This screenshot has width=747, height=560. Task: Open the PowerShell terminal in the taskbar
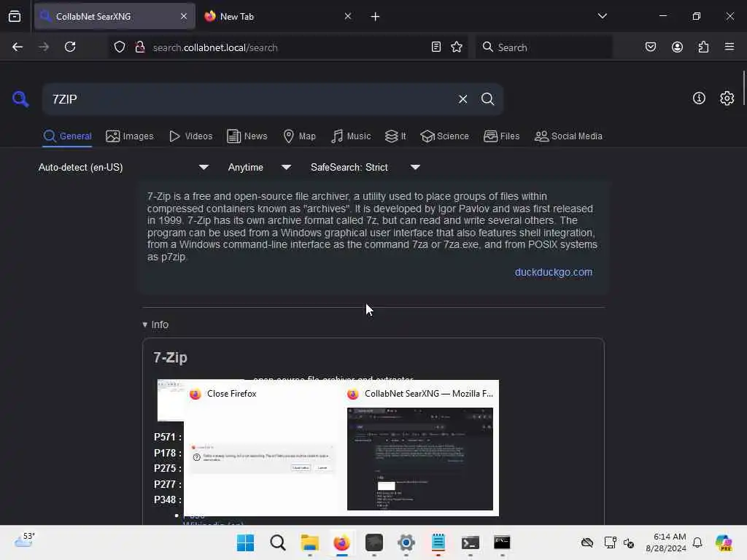470,542
